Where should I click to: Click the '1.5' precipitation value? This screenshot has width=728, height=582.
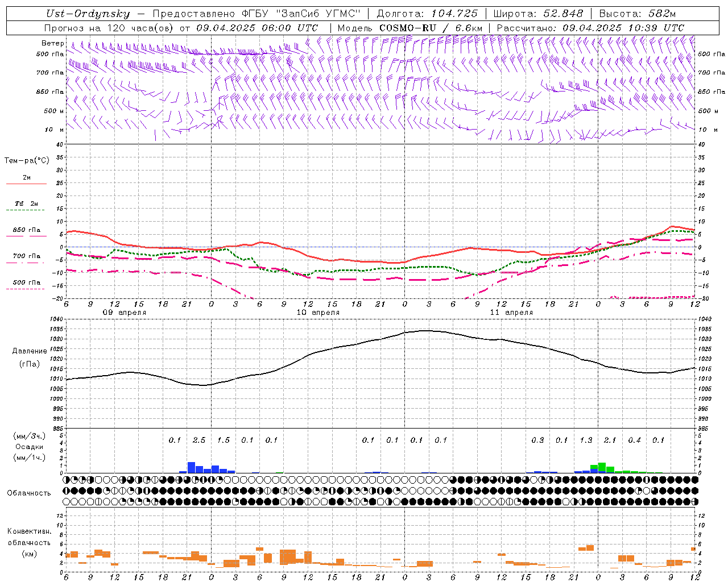point(224,440)
